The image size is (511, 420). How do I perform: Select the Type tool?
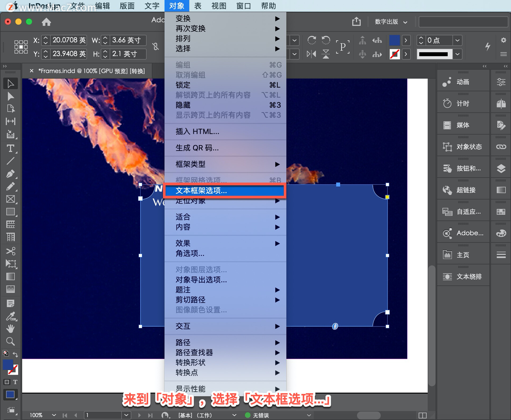(x=10, y=148)
